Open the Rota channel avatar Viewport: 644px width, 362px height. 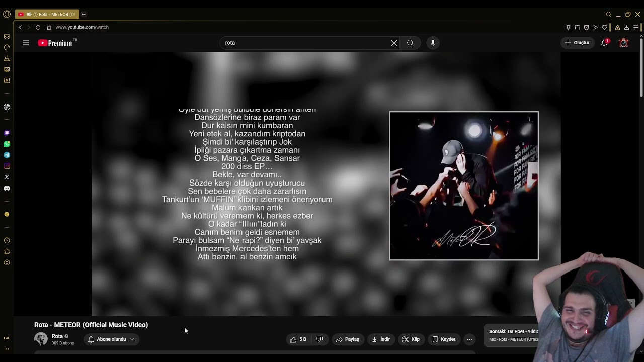click(41, 339)
